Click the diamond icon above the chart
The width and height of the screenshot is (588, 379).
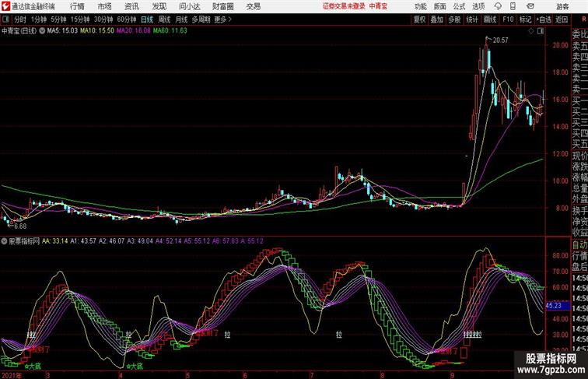(531, 31)
